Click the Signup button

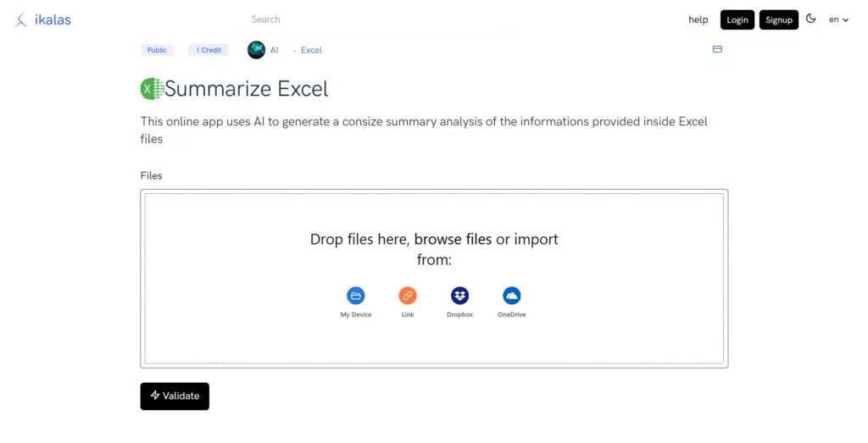778,19
